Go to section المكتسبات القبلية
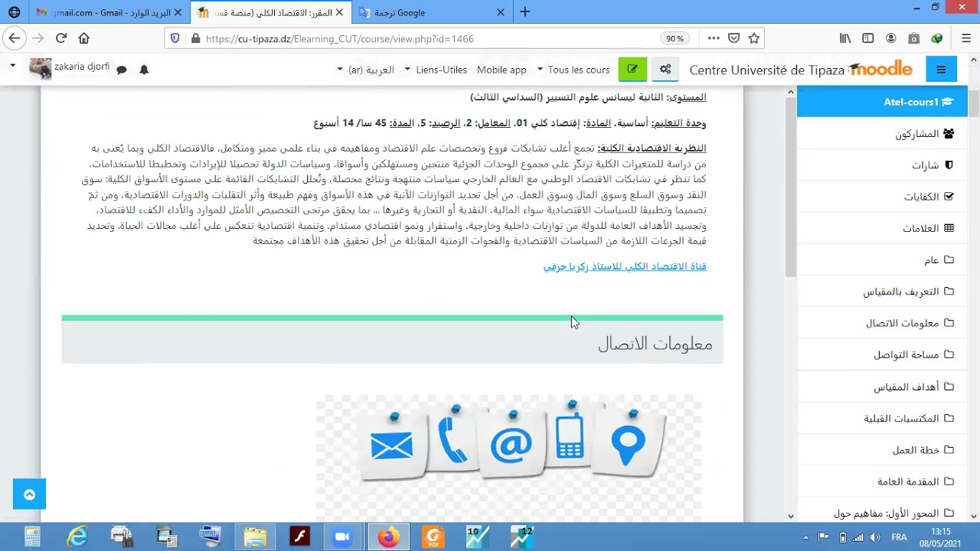The height and width of the screenshot is (551, 980). click(882, 419)
